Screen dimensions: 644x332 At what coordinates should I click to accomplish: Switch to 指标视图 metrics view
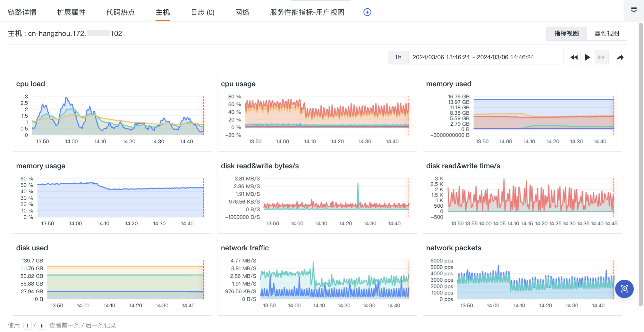pos(566,34)
